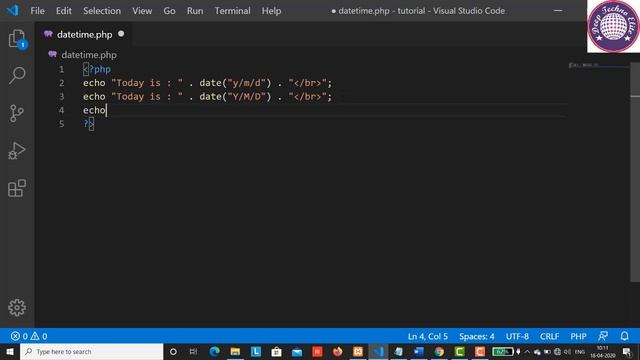Open Windows Action Center notifications
The height and width of the screenshot is (360, 640).
(627, 352)
